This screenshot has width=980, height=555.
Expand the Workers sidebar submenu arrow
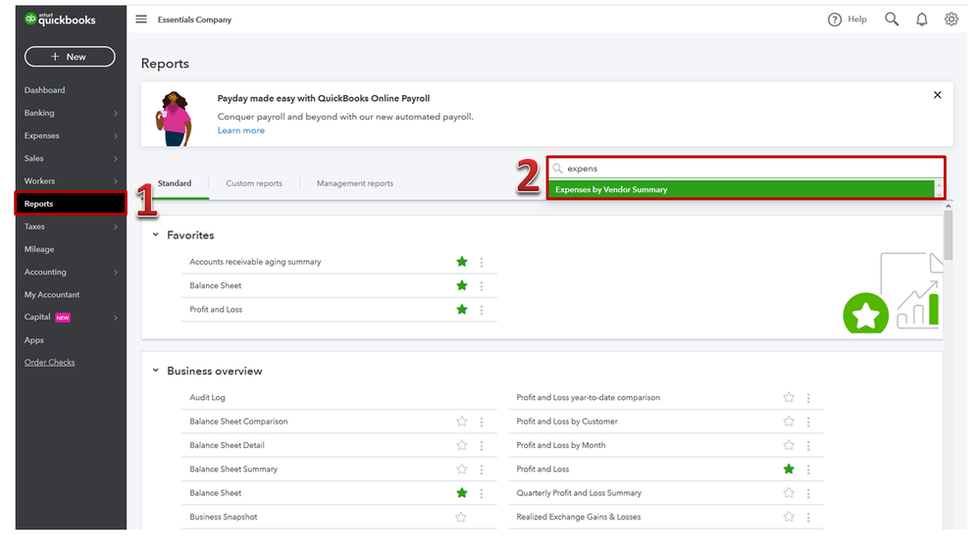point(116,181)
